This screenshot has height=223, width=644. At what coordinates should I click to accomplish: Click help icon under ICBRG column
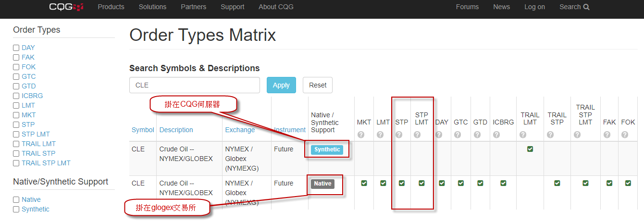[496, 135]
